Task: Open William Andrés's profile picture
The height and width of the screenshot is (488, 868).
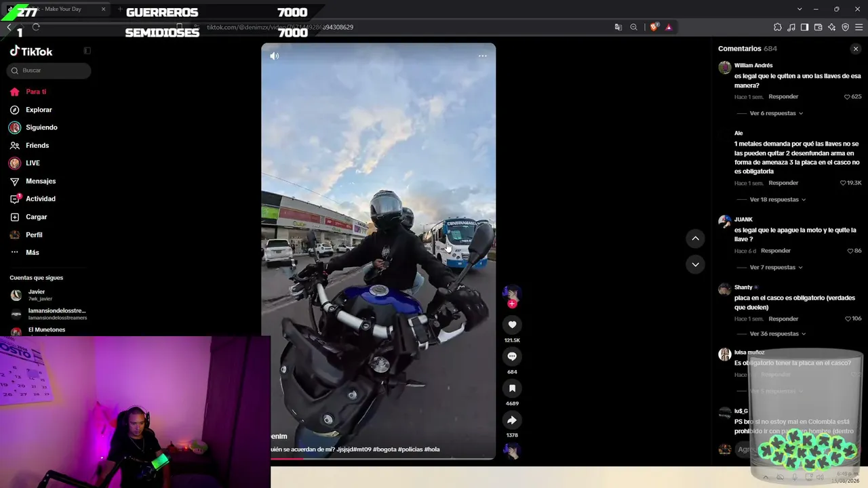Action: point(725,67)
